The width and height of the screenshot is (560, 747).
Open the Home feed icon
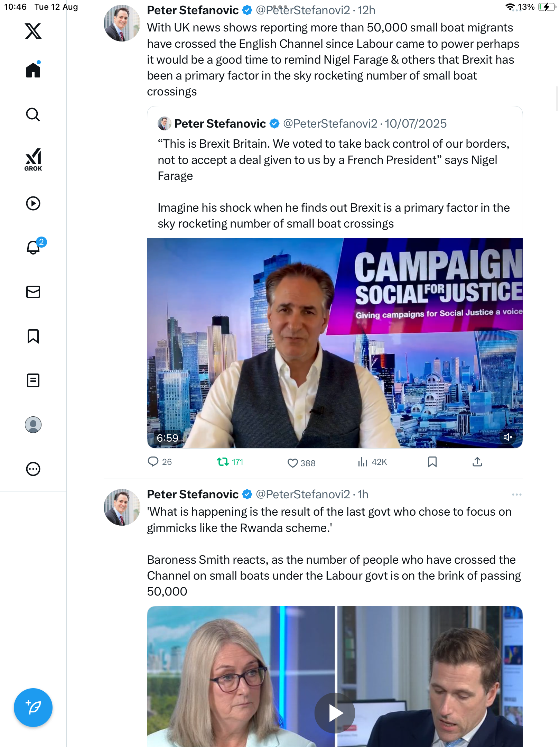pos(33,70)
